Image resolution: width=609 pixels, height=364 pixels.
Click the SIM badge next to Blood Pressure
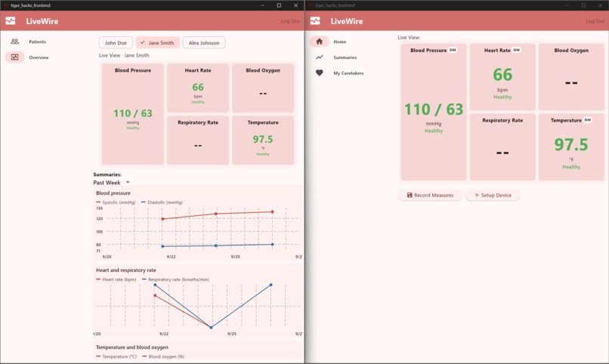[453, 50]
